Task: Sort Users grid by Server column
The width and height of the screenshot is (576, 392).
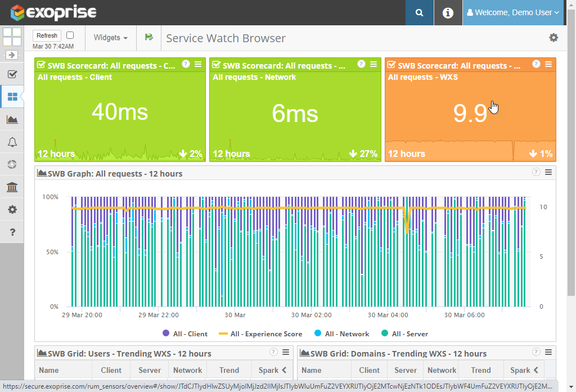Action: [149, 370]
